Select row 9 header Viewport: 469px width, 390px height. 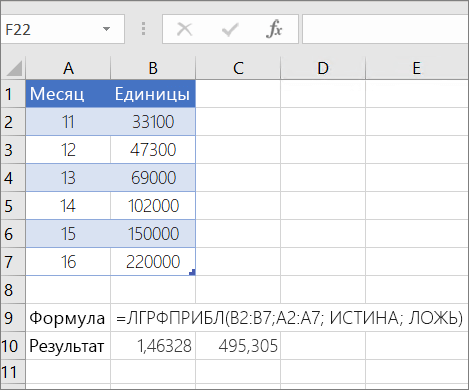pos(13,317)
